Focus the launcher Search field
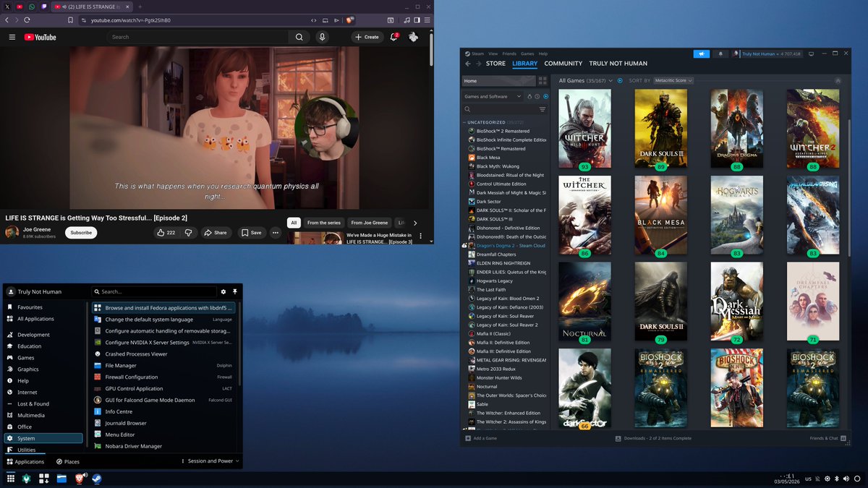Screen dimensions: 868x488 pyautogui.click(x=154, y=291)
